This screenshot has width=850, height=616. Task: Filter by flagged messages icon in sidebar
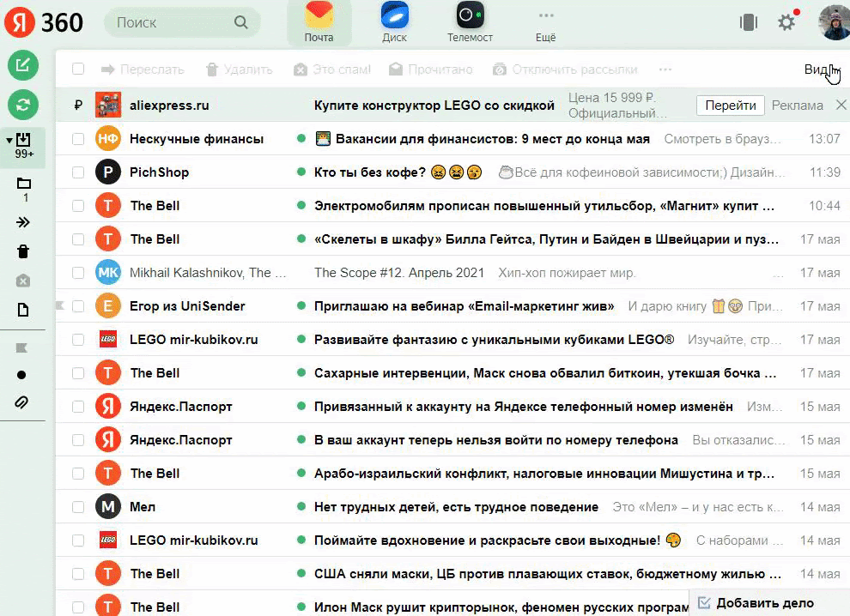[x=21, y=347]
